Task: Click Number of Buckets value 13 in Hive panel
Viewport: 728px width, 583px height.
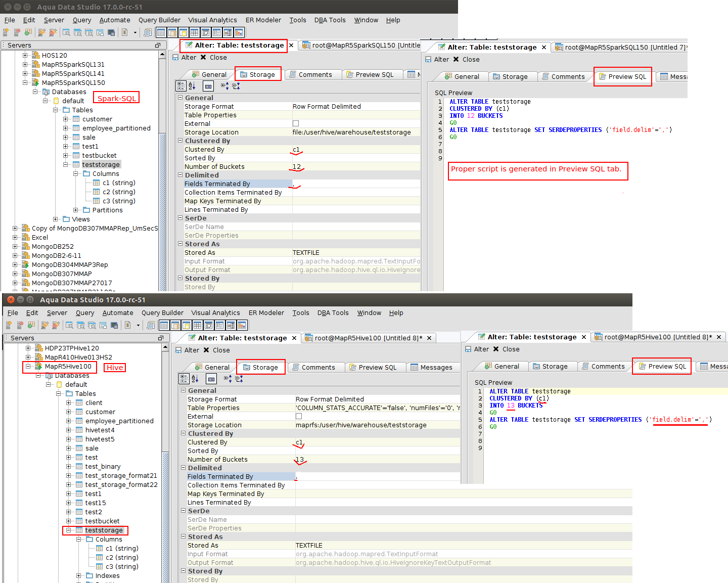Action: click(x=377, y=460)
